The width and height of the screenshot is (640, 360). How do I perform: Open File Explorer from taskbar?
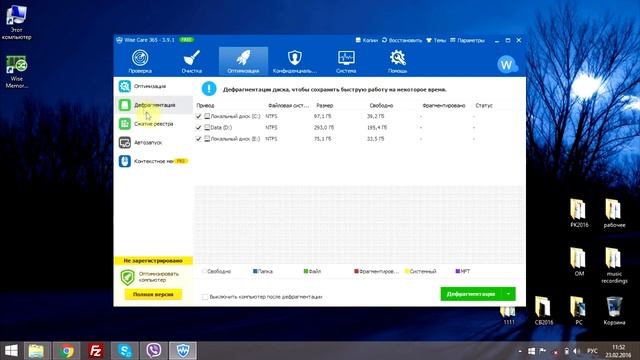coord(36,351)
